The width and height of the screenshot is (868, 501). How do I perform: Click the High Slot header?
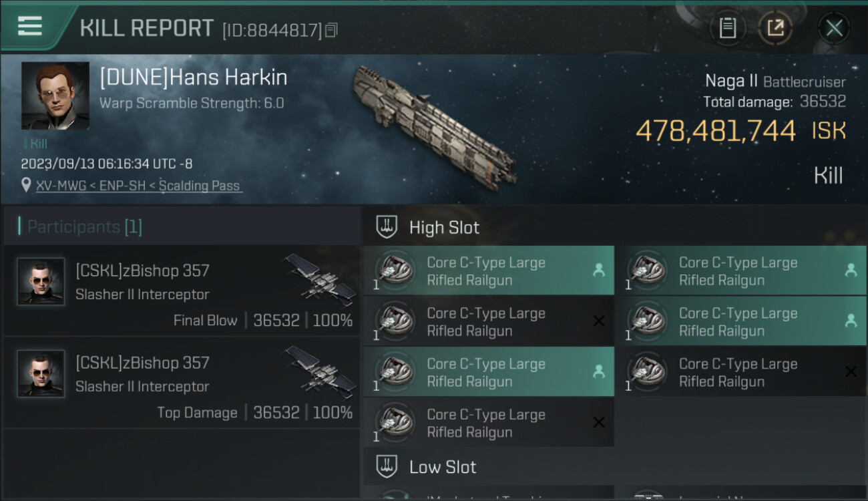pyautogui.click(x=444, y=228)
